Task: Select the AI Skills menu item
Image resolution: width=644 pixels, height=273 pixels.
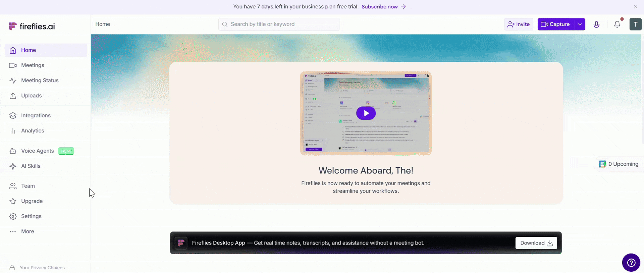Action: point(46,166)
